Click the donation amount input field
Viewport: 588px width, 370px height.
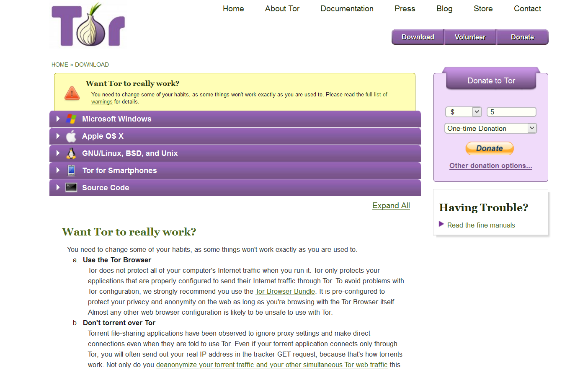511,112
